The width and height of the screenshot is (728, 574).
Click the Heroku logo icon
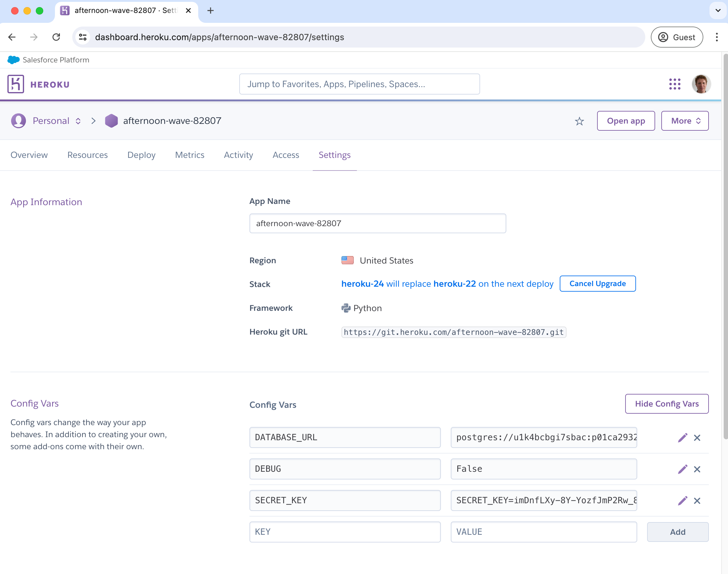[x=16, y=84]
